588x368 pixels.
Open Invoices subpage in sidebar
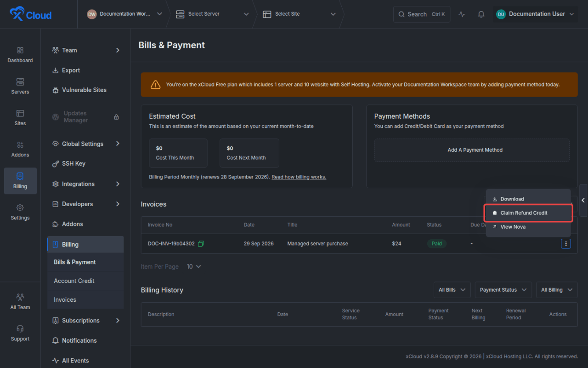(86, 299)
